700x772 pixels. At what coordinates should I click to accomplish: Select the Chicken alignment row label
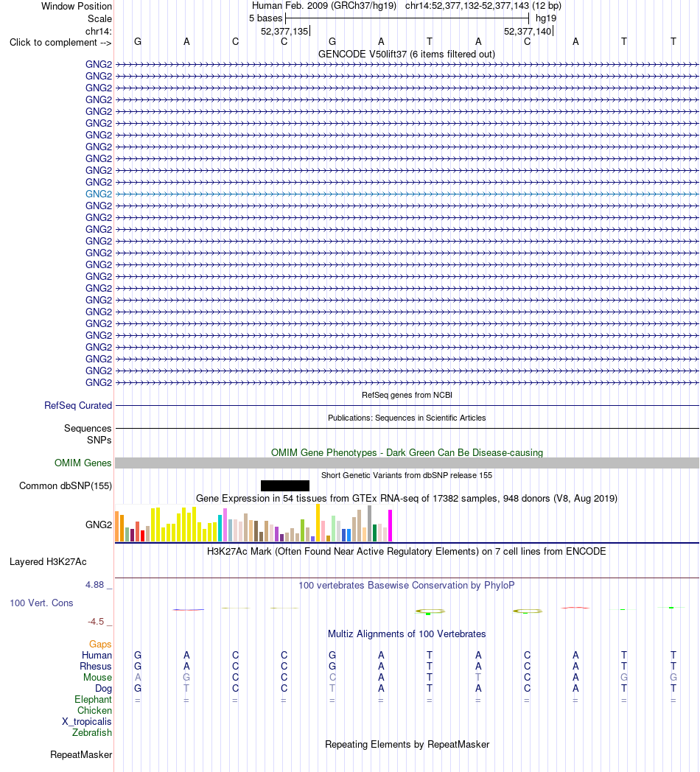click(94, 710)
